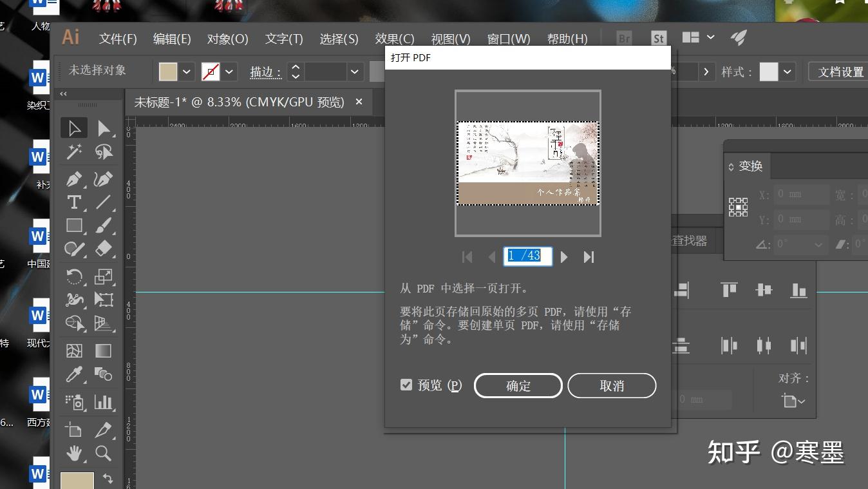Choose the Shape Builder tool
Viewport: 868px width, 489px height.
[74, 322]
